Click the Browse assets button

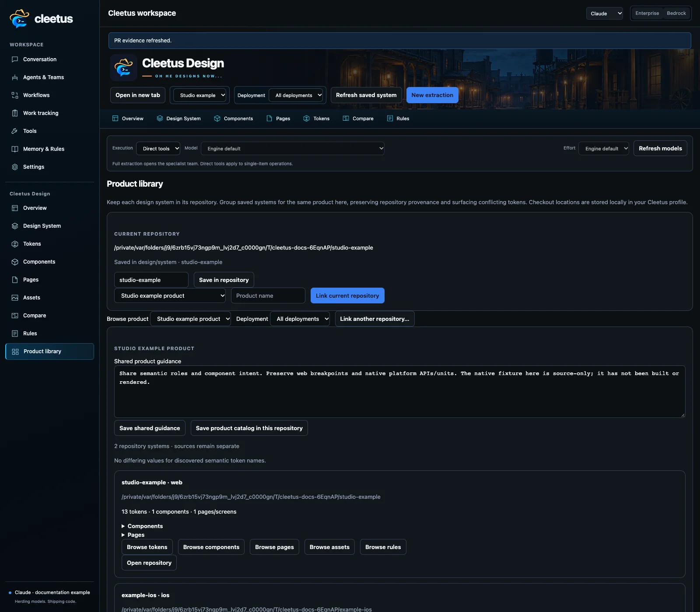(329, 547)
